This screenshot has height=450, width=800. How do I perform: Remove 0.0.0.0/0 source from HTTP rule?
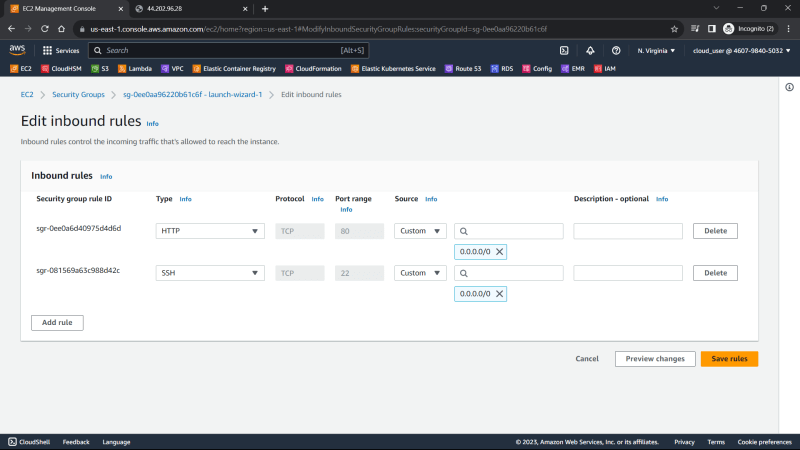(x=499, y=252)
